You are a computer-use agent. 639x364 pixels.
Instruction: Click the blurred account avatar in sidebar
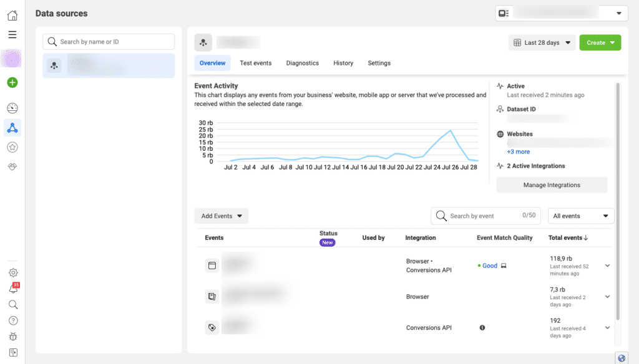point(11,59)
